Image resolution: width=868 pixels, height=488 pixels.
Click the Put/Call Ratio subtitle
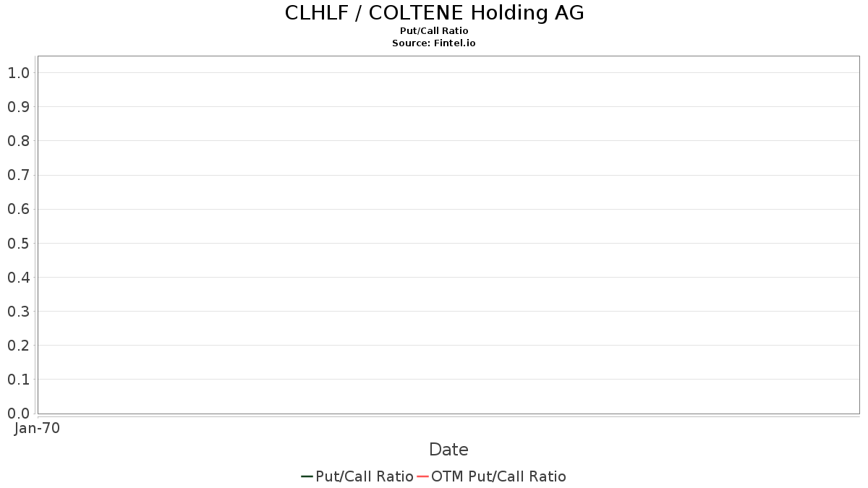[x=434, y=31]
